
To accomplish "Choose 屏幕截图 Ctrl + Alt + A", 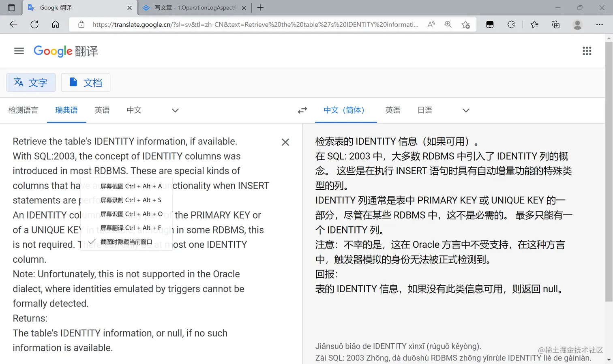I will pos(126,186).
